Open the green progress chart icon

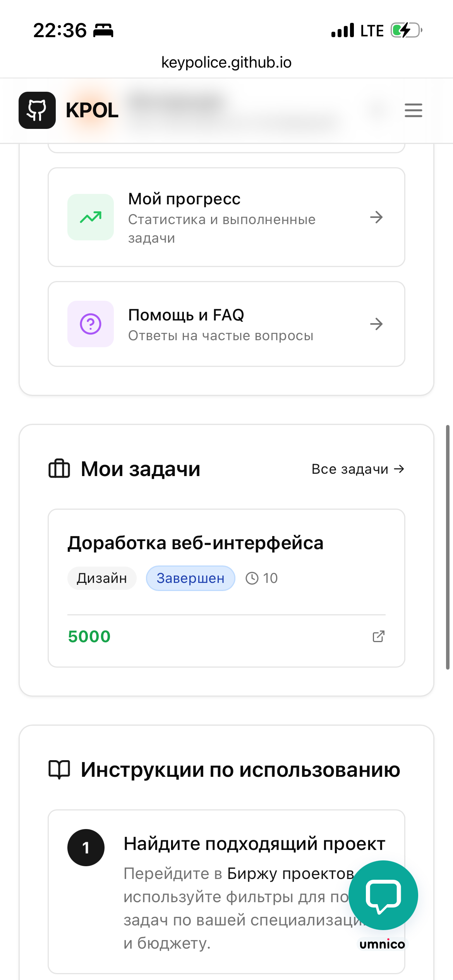point(90,217)
